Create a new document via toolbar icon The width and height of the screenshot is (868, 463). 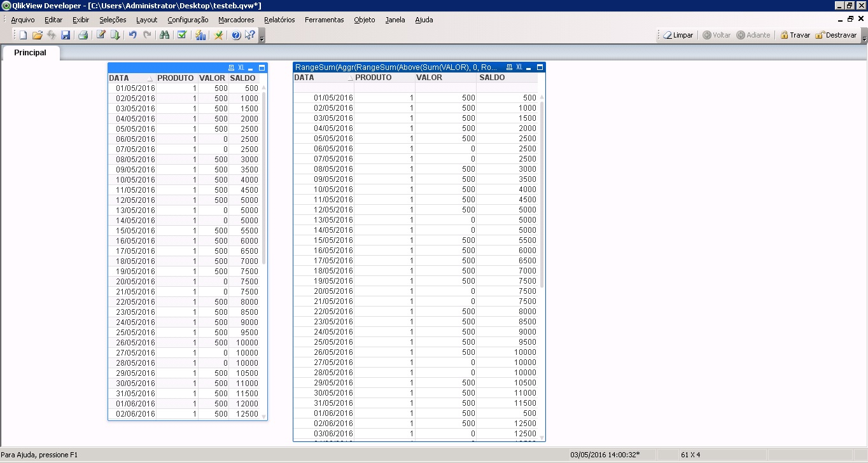tap(23, 35)
